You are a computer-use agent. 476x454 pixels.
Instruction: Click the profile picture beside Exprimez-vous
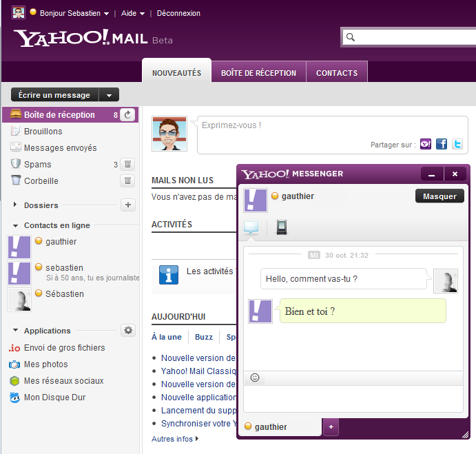[169, 134]
